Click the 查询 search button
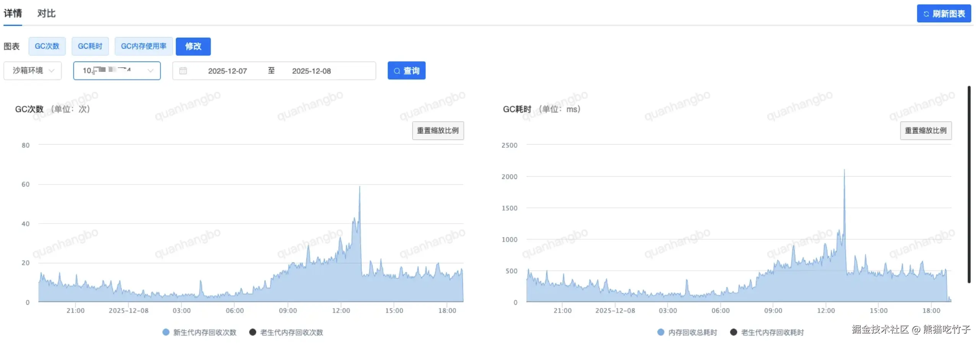The width and height of the screenshot is (980, 344). point(407,71)
